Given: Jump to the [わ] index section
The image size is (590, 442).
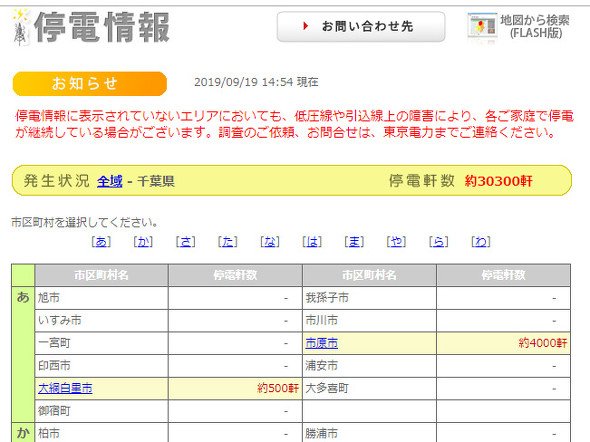Looking at the screenshot, I should click(x=481, y=242).
